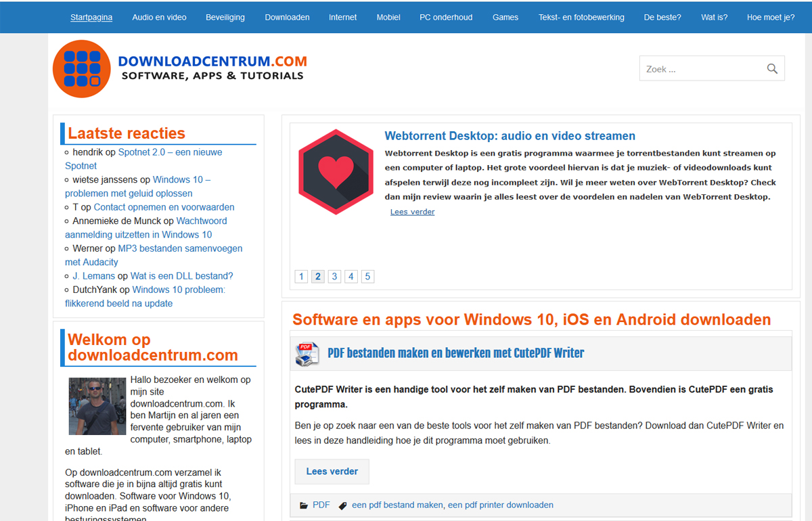The image size is (812, 521).
Task: Open the 'De beste?' menu item
Action: (x=662, y=18)
